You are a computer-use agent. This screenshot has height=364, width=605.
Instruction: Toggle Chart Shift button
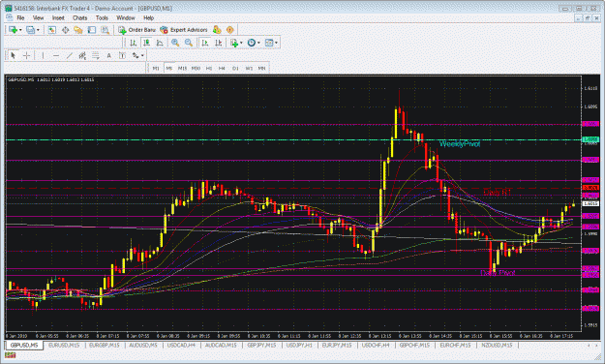(x=218, y=43)
